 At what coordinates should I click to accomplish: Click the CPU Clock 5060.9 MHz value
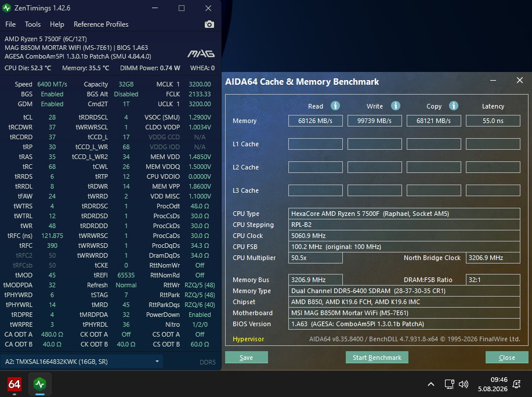tap(404, 236)
